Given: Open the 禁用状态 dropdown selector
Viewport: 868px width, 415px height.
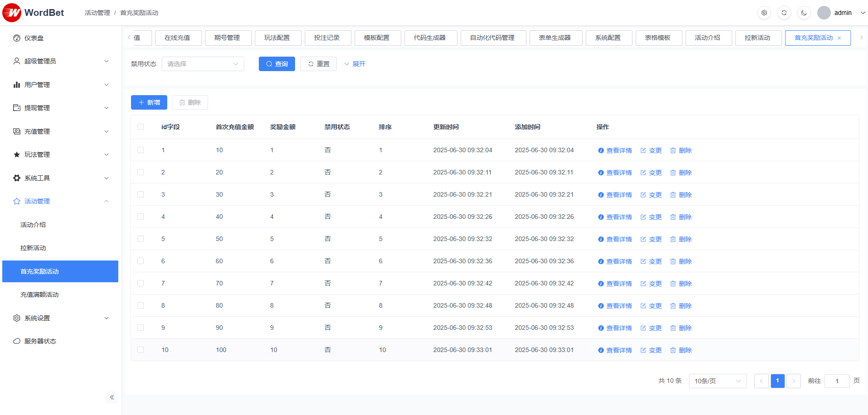Looking at the screenshot, I should tap(203, 64).
